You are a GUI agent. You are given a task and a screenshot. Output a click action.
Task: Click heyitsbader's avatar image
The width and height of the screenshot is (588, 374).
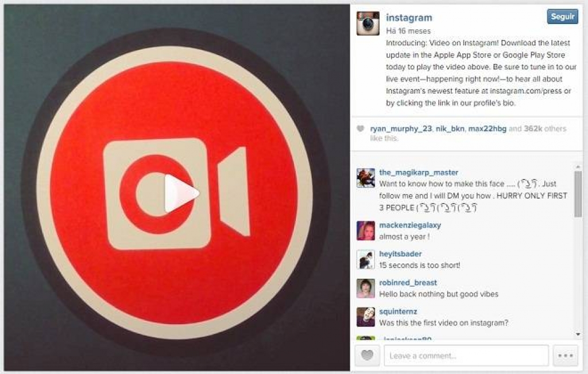(x=366, y=259)
